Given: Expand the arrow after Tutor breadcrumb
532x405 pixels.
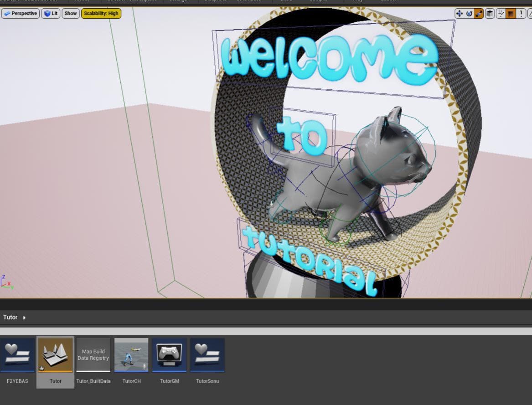Looking at the screenshot, I should pos(24,318).
